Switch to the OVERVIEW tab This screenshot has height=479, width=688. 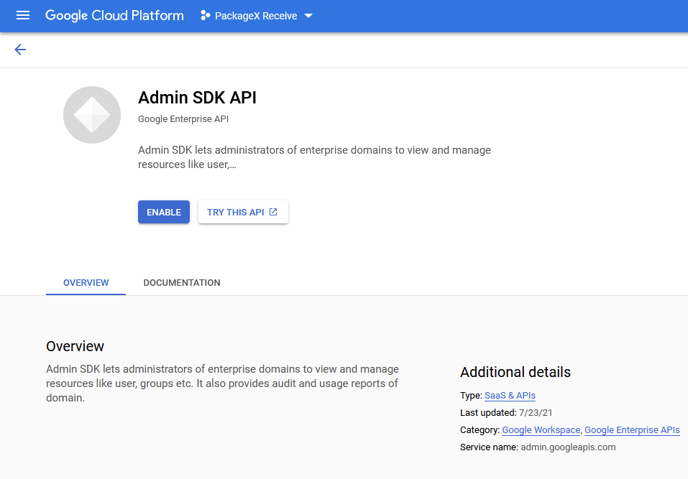86,283
